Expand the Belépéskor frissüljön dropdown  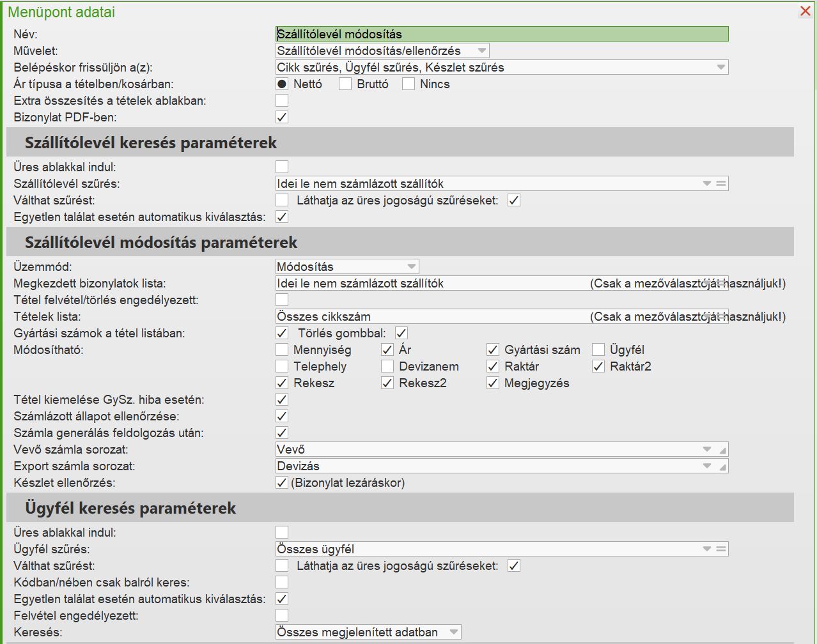720,67
